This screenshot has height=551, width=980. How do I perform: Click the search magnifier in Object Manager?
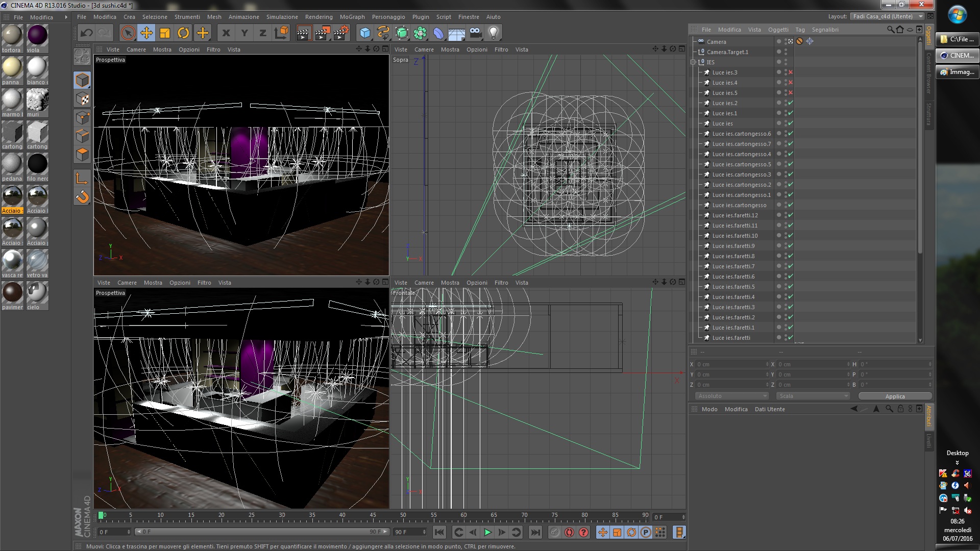click(x=890, y=30)
